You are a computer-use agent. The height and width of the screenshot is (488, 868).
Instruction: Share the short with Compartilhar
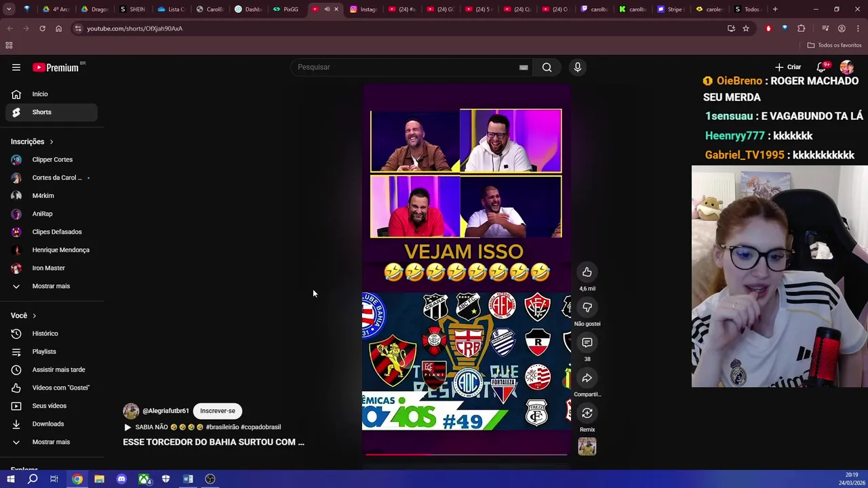pyautogui.click(x=587, y=378)
